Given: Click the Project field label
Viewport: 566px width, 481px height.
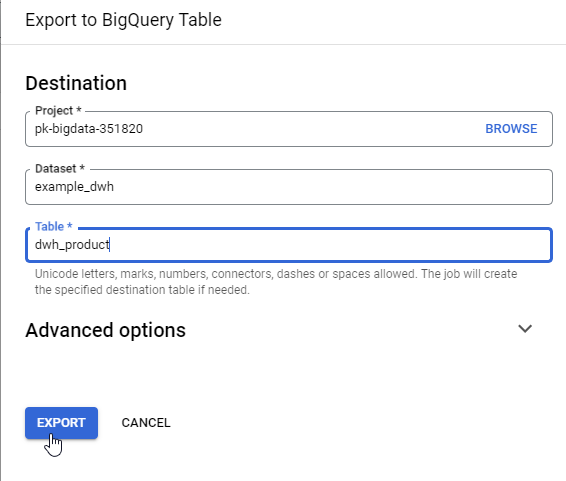Looking at the screenshot, I should (x=58, y=111).
